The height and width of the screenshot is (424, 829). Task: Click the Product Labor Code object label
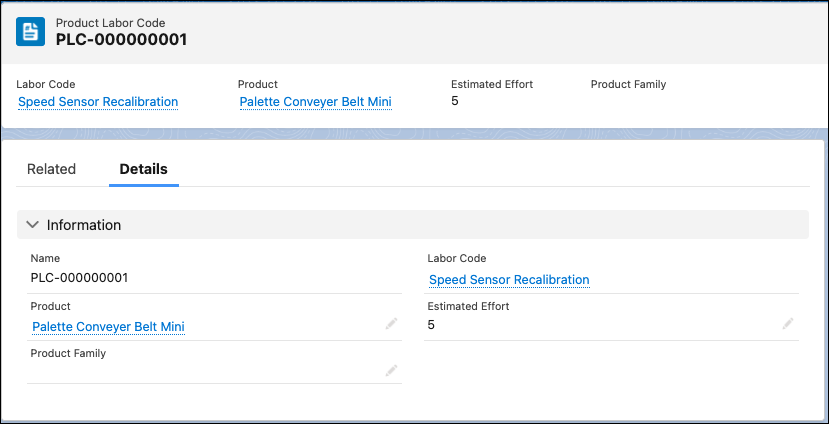[110, 22]
